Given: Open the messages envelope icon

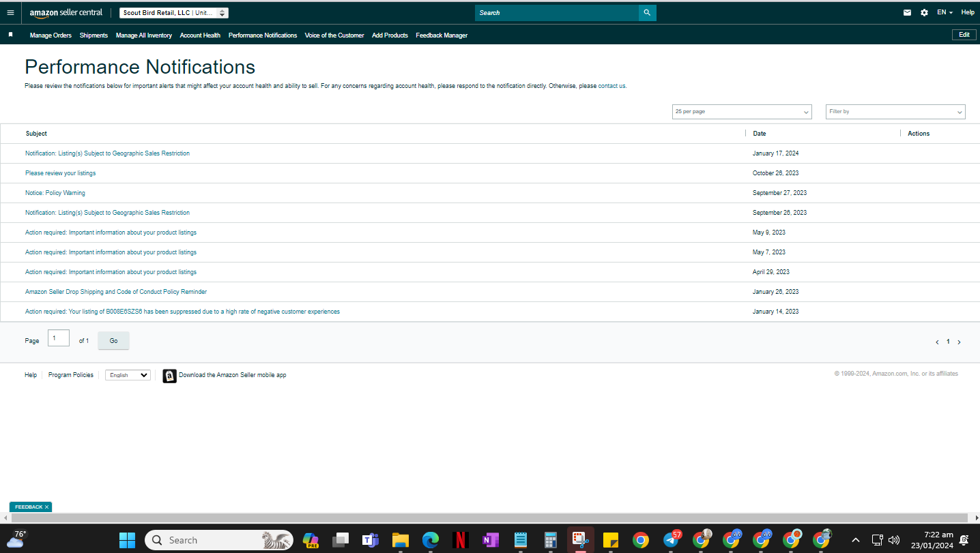Looking at the screenshot, I should [907, 12].
